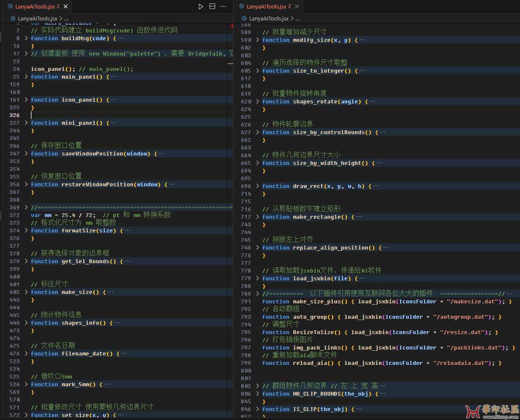Click the auto_group function name
This screenshot has height=420, width=520.
pos(310,317)
